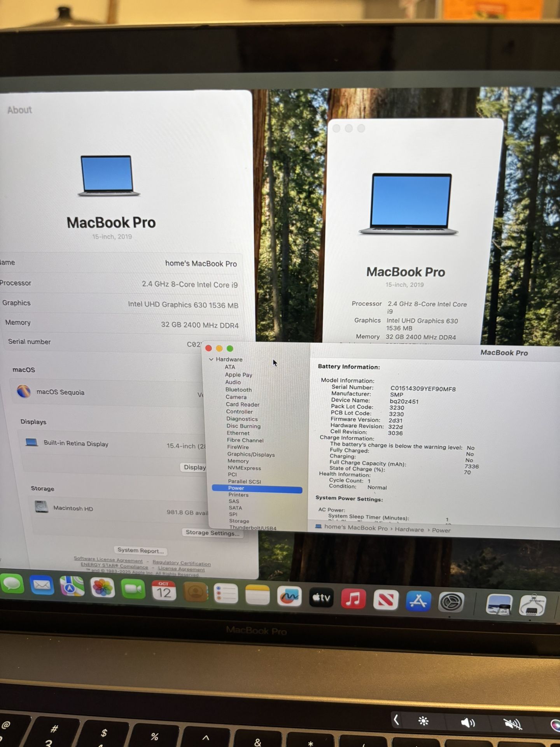
Task: Open Maps from the Dock
Action: click(x=72, y=586)
